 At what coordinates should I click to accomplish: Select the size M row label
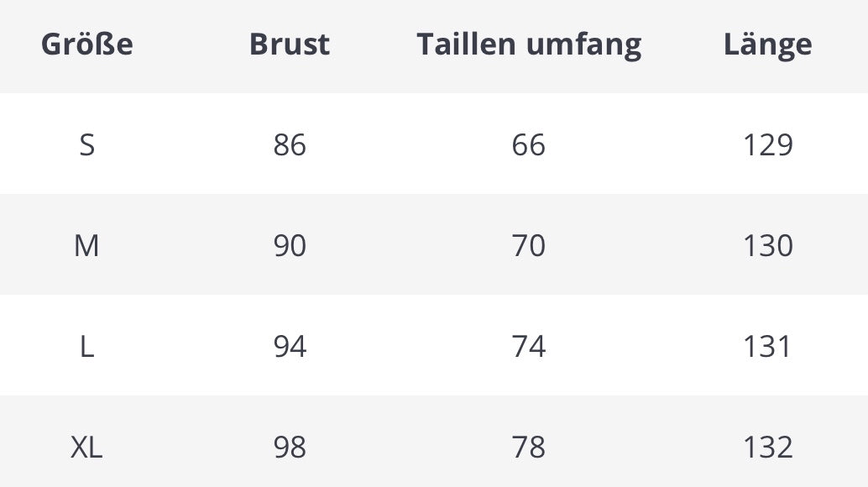coord(86,246)
